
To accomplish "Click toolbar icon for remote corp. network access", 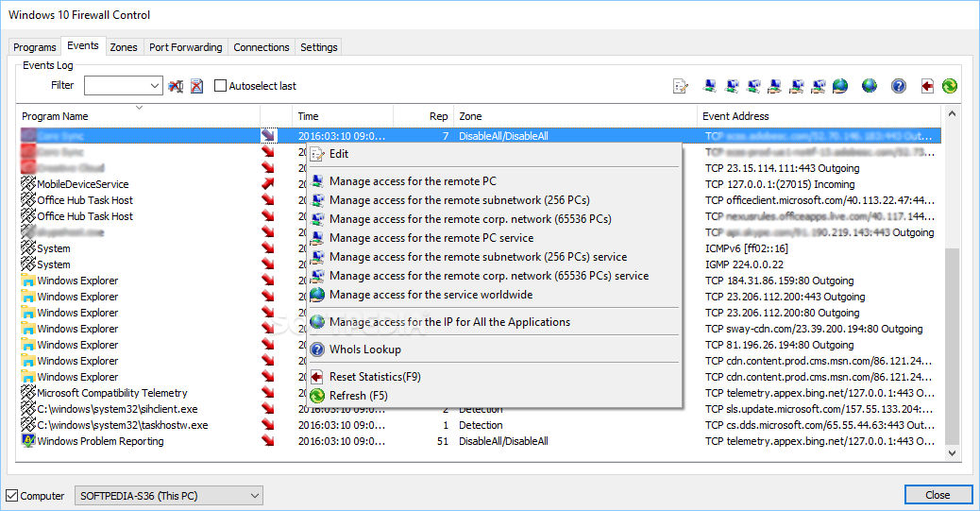I will pos(753,86).
